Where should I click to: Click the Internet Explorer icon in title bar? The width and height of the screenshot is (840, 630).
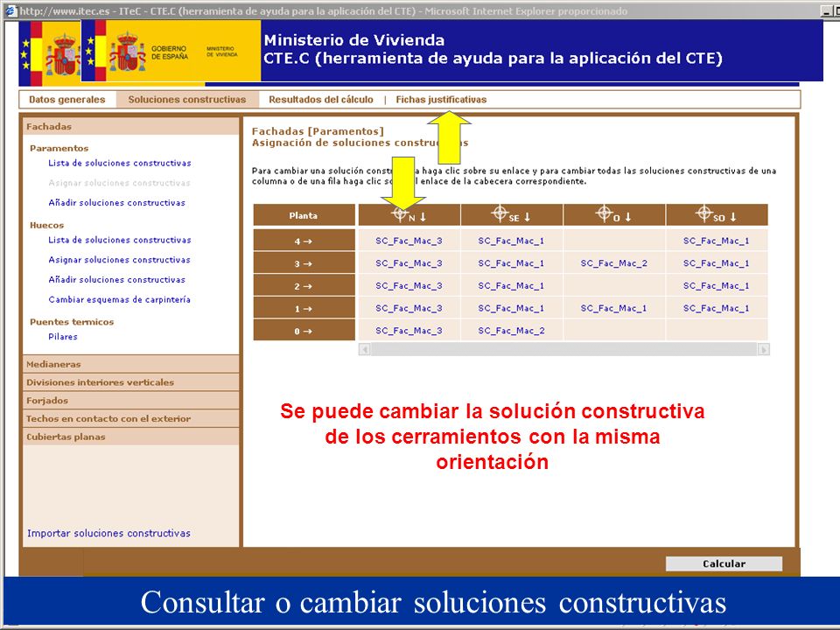pos(10,10)
